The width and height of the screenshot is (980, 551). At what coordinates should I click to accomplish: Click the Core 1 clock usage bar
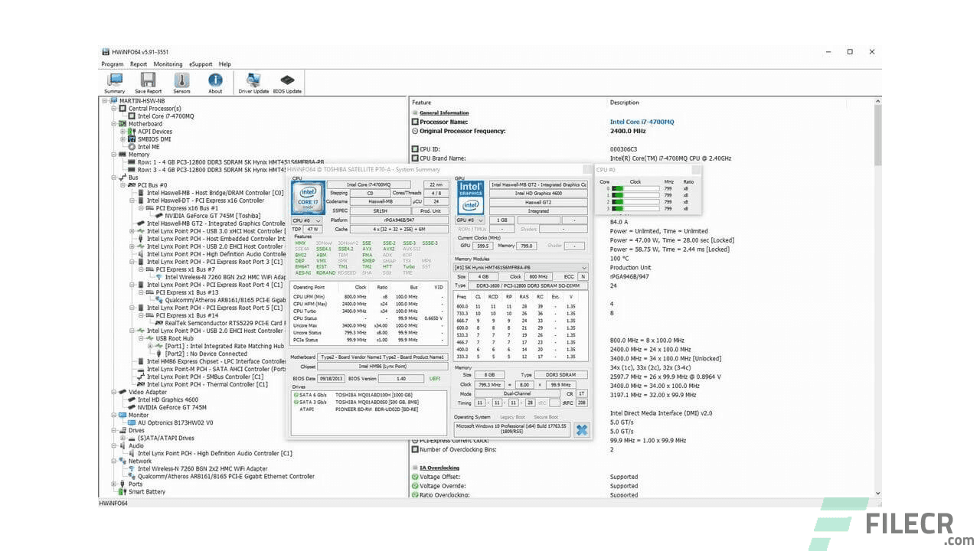pyautogui.click(x=635, y=195)
